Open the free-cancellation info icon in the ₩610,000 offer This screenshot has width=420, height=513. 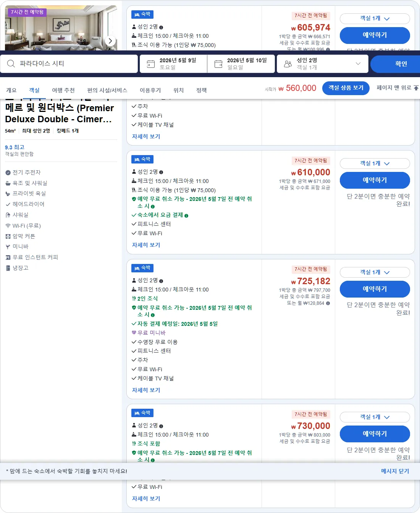[x=153, y=206]
